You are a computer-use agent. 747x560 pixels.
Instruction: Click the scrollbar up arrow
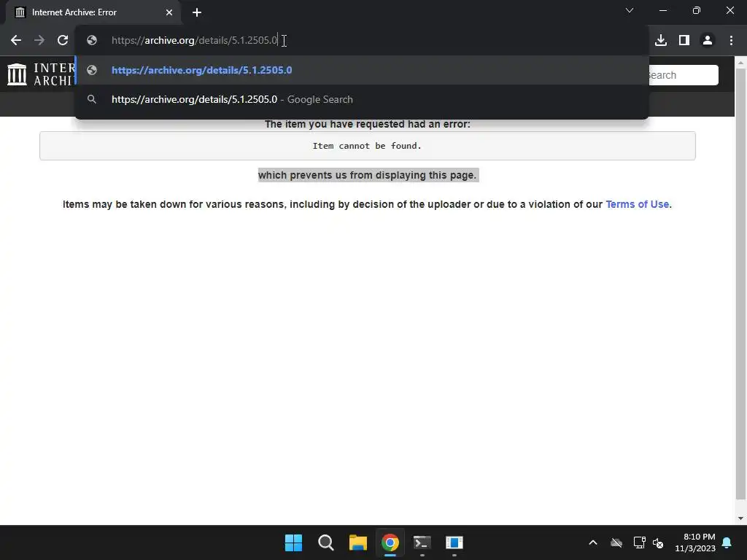(x=741, y=63)
